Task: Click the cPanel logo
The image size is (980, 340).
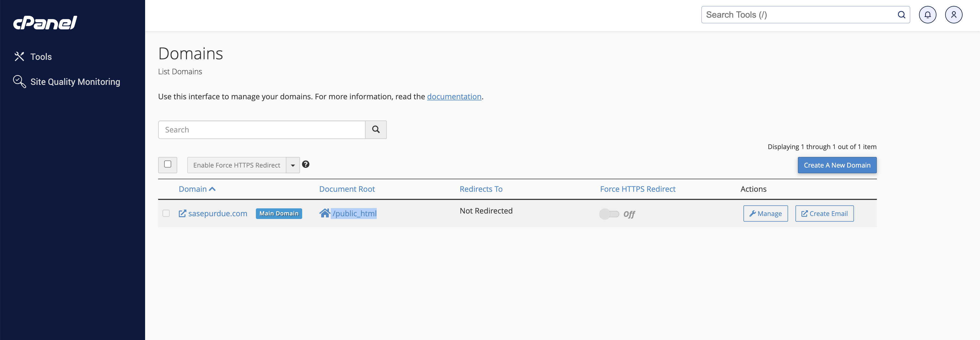Action: tap(45, 22)
